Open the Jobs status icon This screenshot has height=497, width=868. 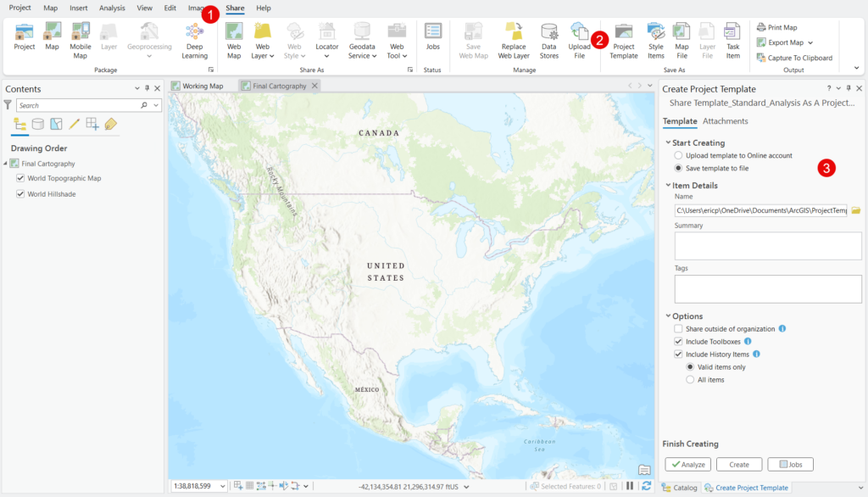[432, 34]
